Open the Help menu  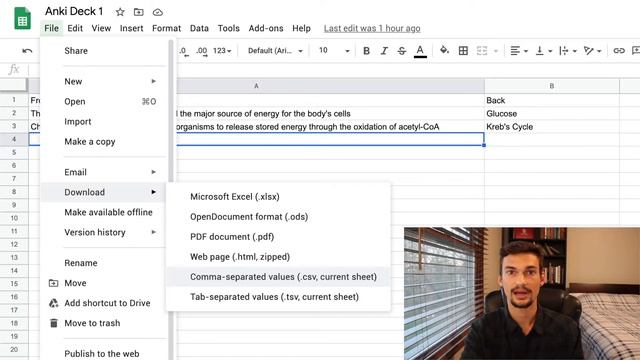301,28
